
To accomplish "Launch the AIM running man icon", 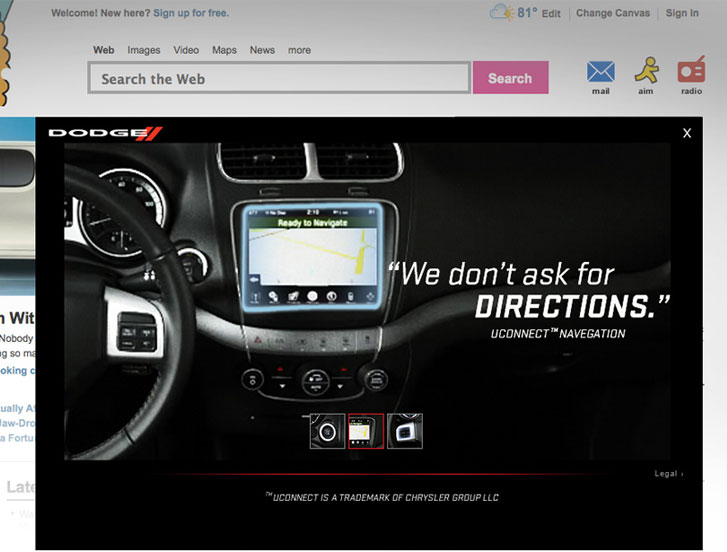I will tap(646, 71).
